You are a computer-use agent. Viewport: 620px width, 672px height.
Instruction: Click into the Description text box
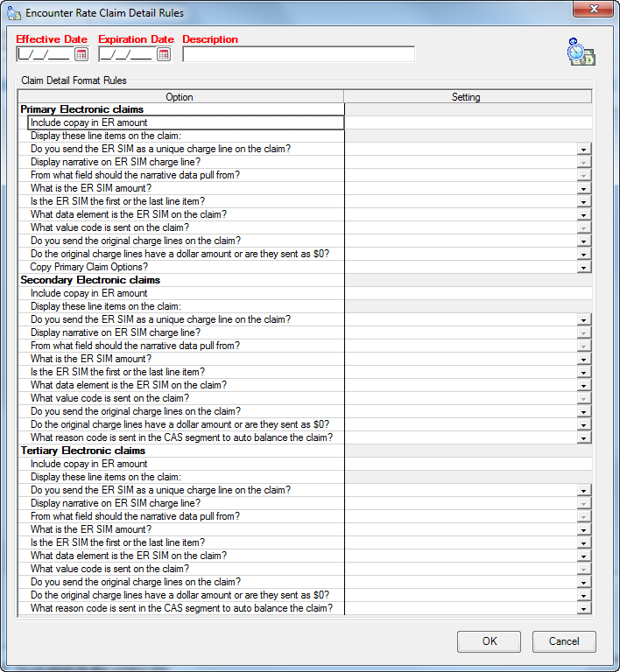point(299,54)
